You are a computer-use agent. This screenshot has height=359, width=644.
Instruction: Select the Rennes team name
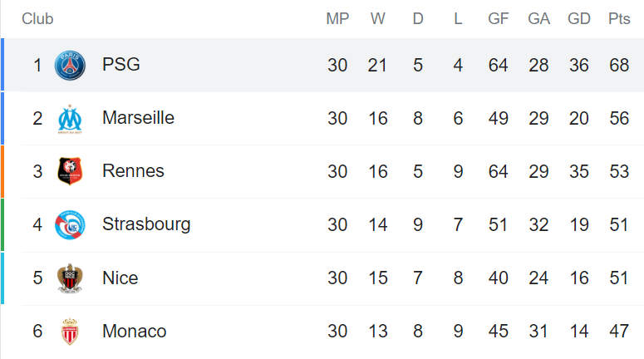coord(133,171)
